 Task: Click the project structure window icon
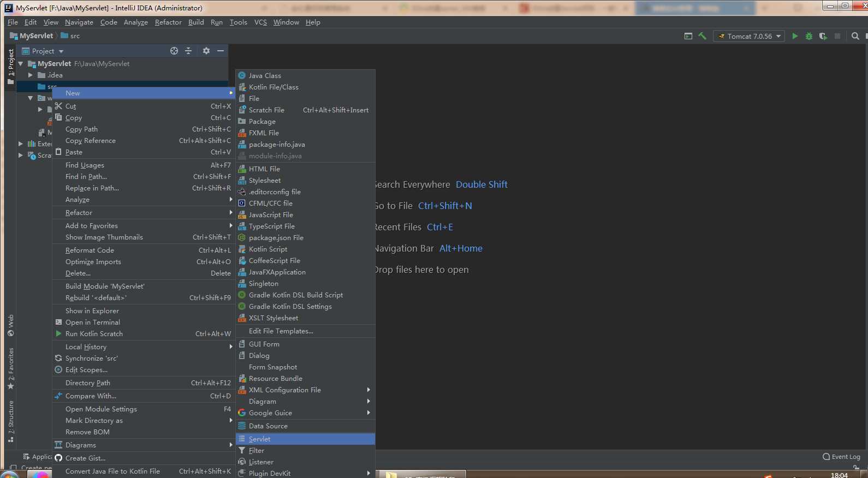[x=688, y=36]
